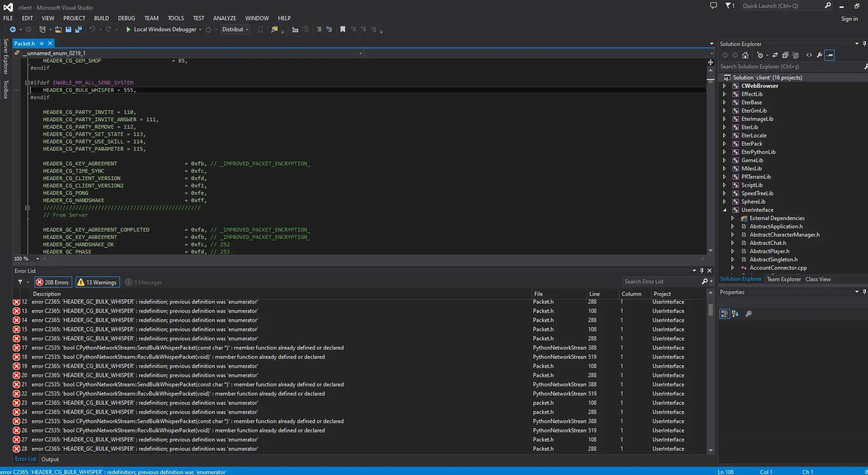Click the Open File folder icon
This screenshot has width=868, height=475.
pos(58,29)
